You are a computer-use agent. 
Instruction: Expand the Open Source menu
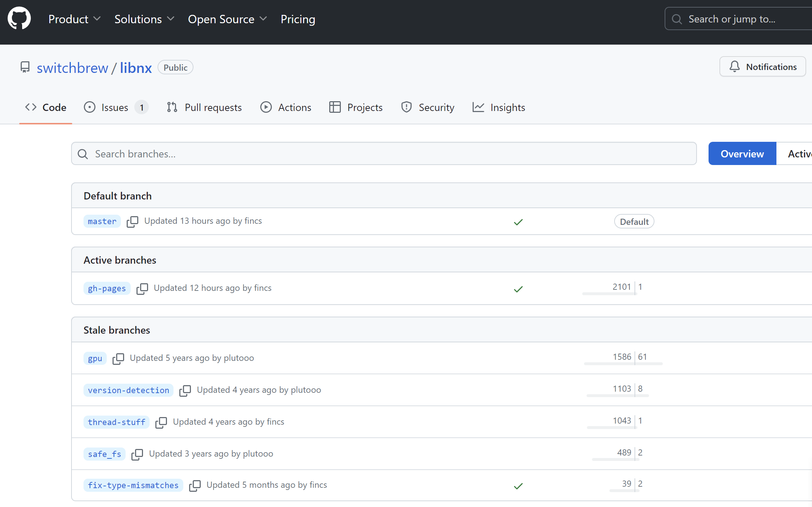(x=228, y=19)
